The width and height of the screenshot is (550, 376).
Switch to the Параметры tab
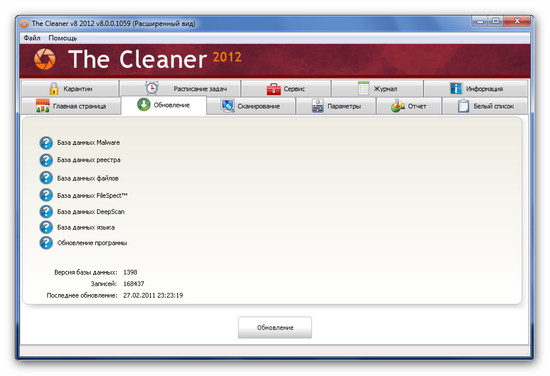tap(336, 106)
